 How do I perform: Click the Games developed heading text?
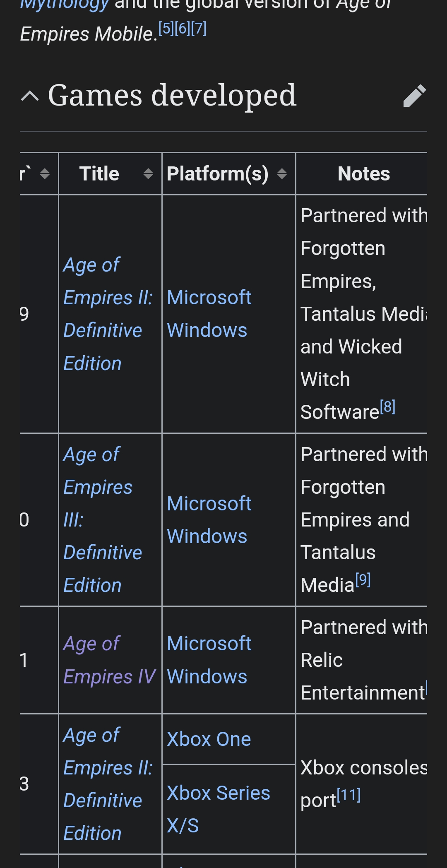(x=172, y=96)
